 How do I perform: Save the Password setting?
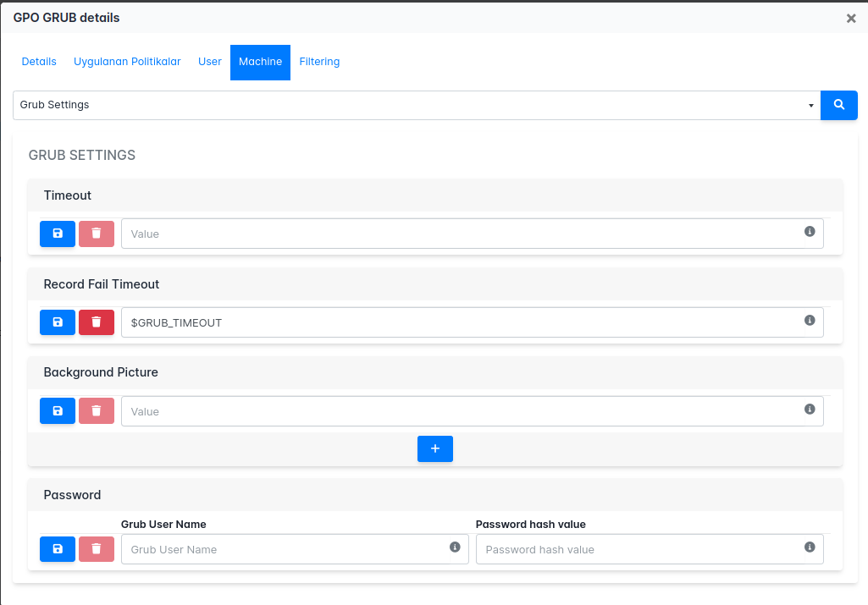[58, 549]
